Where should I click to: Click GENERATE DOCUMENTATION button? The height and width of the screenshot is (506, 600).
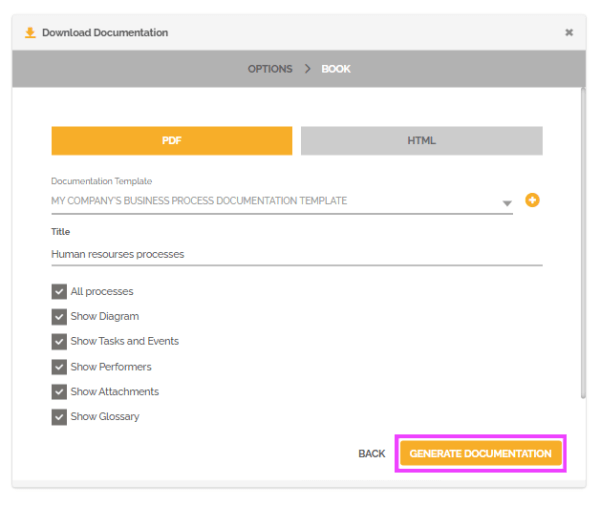pos(481,454)
